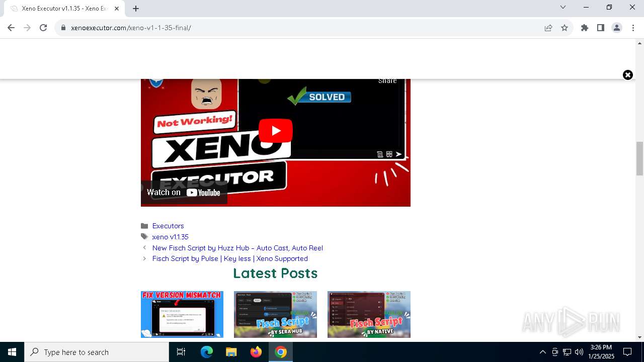Show hidden system tray icons
This screenshot has width=644, height=362.
tap(542, 352)
